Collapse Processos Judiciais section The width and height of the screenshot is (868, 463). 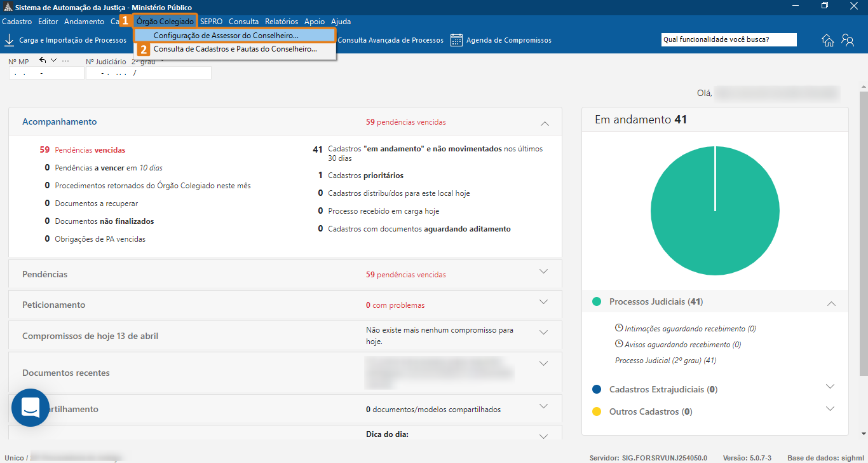pyautogui.click(x=831, y=304)
